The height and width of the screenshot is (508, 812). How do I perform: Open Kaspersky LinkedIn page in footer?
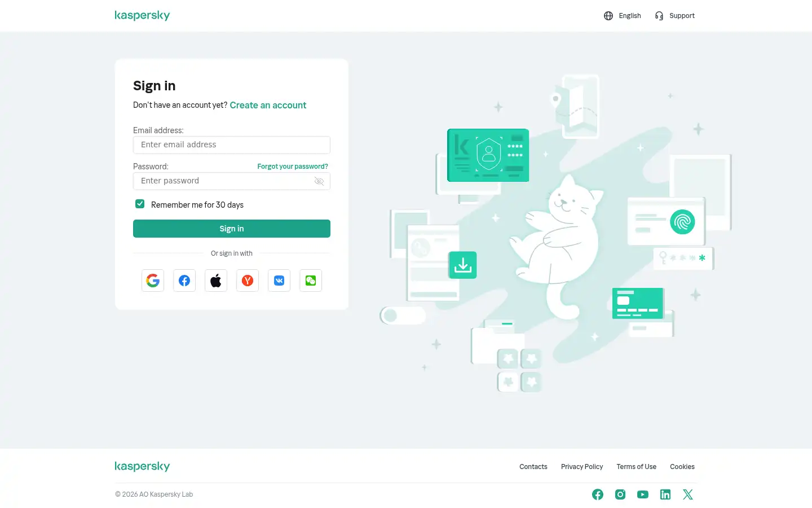coord(665,494)
